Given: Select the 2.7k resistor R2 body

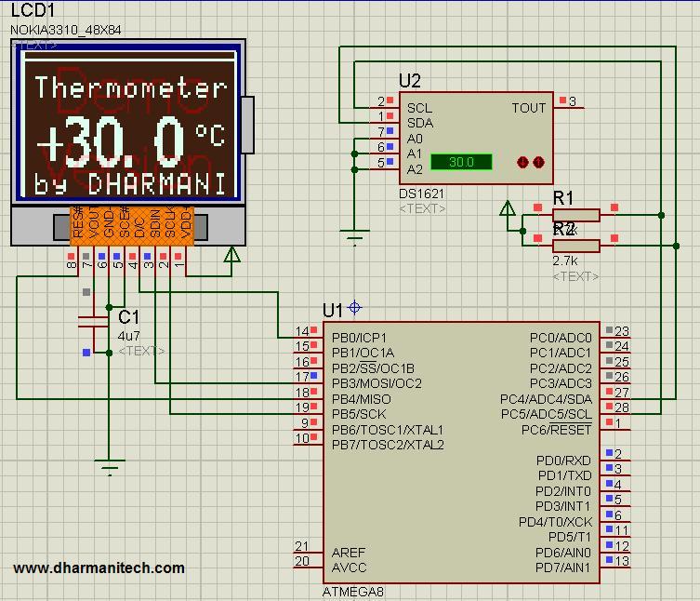Looking at the screenshot, I should click(x=575, y=246).
